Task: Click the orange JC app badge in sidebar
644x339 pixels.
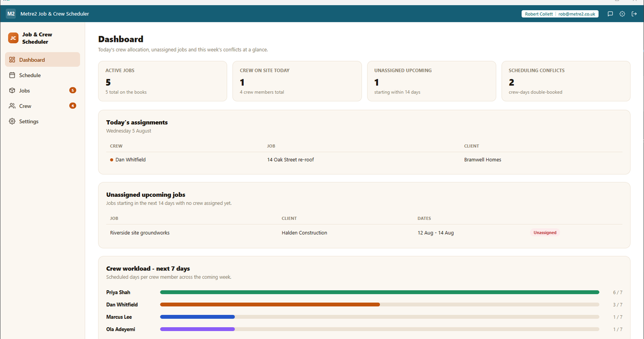Action: click(x=13, y=38)
